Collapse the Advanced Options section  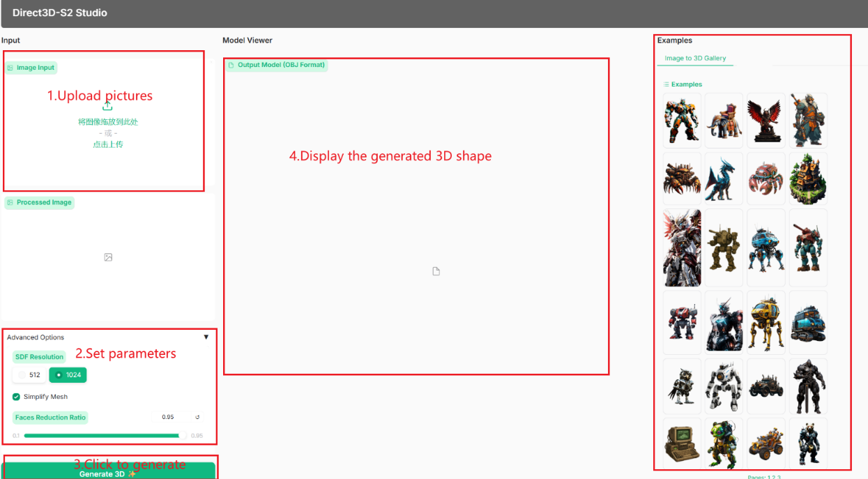(206, 337)
